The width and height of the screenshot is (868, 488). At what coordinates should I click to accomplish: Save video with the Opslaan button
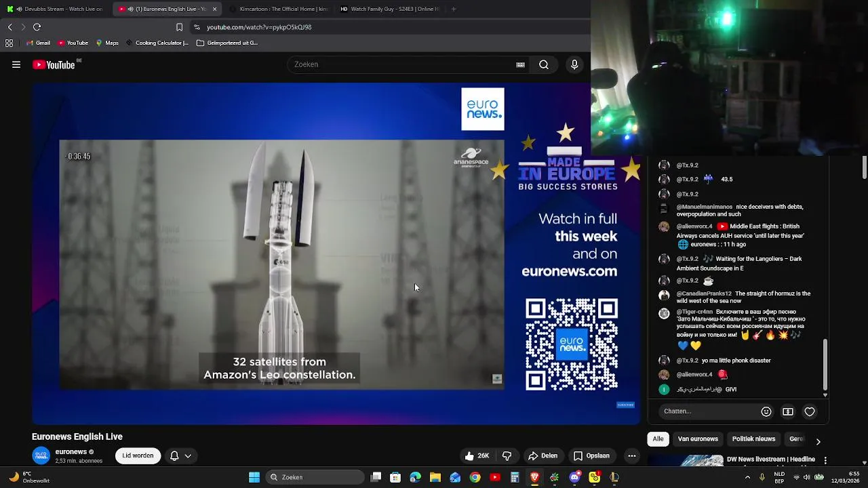pyautogui.click(x=591, y=456)
